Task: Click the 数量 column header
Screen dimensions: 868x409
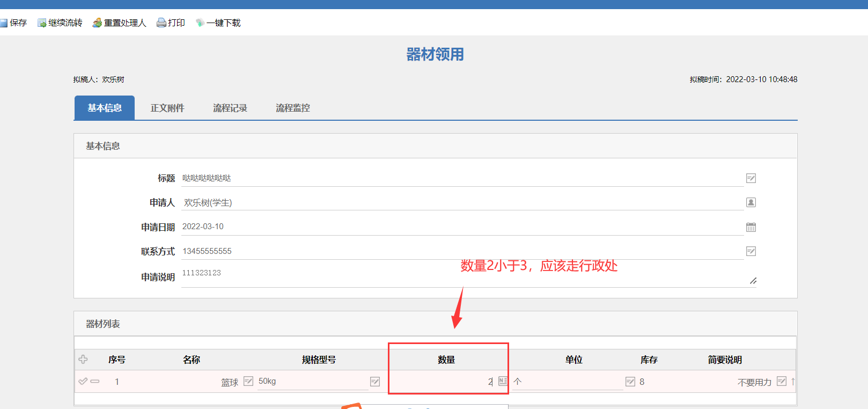Action: click(x=446, y=360)
